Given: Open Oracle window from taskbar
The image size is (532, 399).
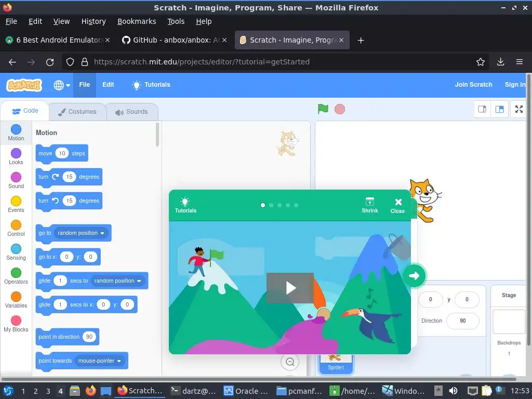Looking at the screenshot, I should pyautogui.click(x=246, y=391).
